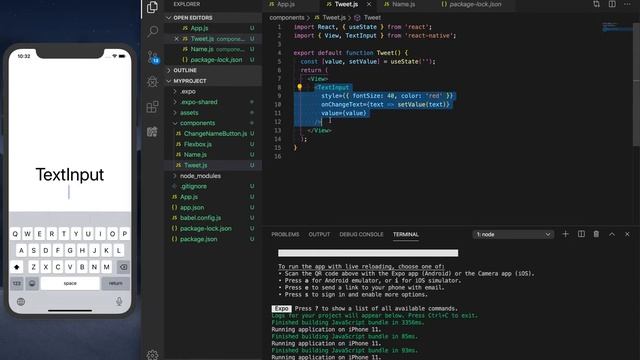Tap the shift key on phone keyboard
Viewport: 640px width, 360px height.
17,267
